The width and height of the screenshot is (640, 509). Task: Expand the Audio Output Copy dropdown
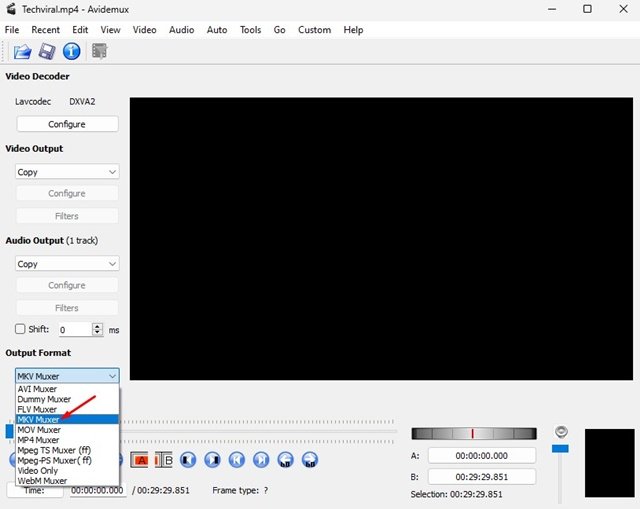pos(67,264)
